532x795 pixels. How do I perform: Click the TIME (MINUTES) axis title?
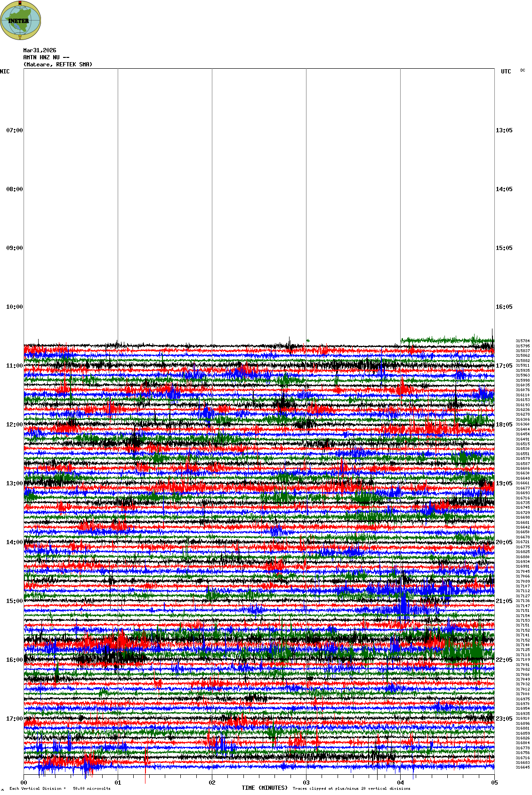click(x=265, y=788)
